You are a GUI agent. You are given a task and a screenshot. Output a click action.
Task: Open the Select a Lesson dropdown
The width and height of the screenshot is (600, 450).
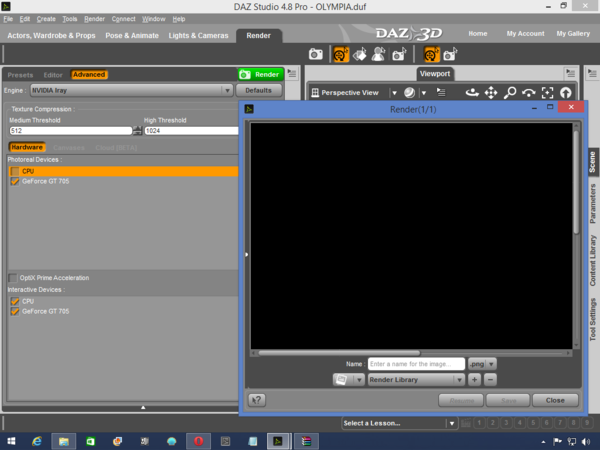[399, 423]
